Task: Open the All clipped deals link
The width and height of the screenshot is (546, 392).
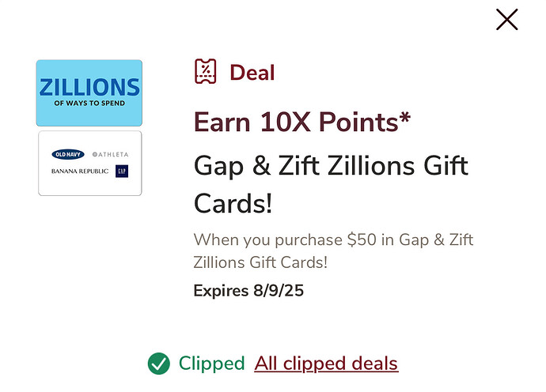Action: (x=326, y=364)
